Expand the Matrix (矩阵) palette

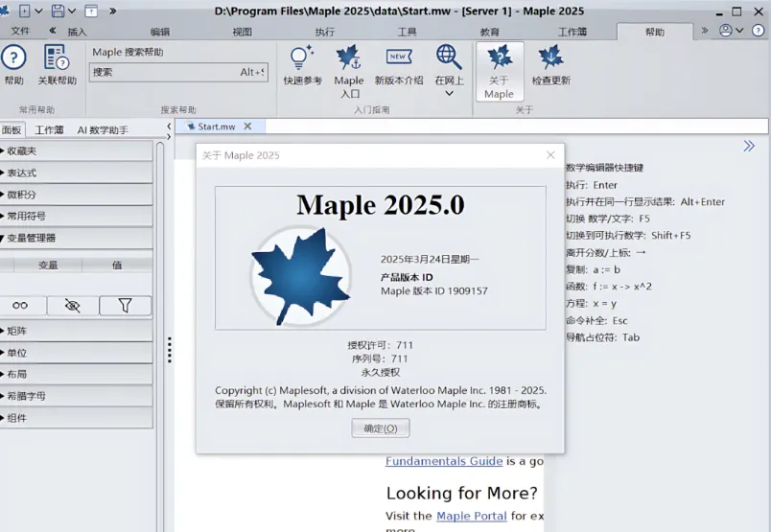pos(76,331)
